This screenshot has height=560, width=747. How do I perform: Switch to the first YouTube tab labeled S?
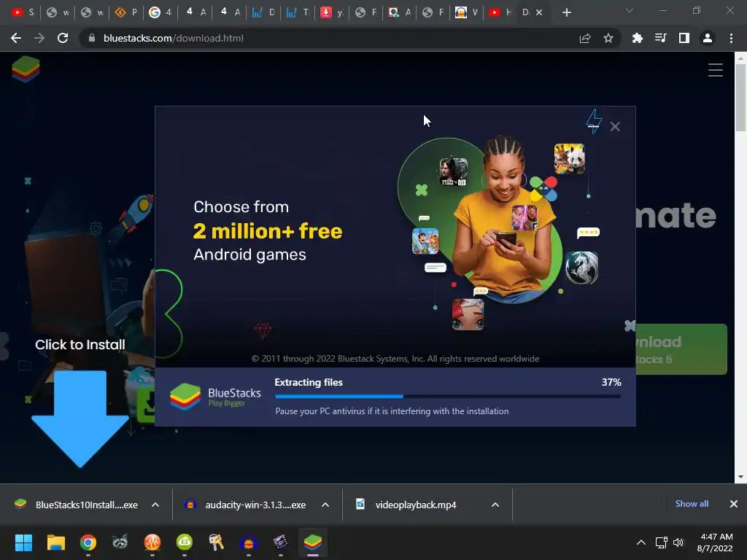tap(23, 12)
